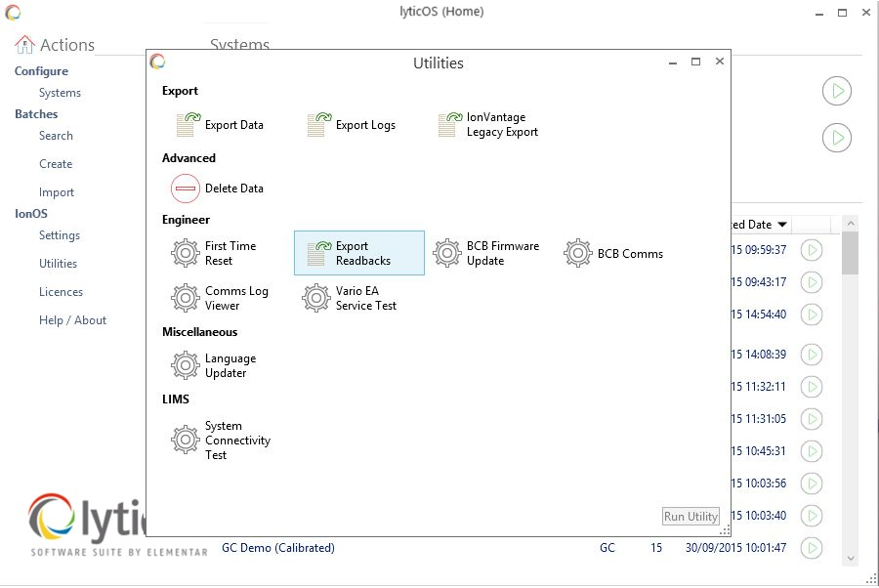
Task: Select the Export Logs icon
Action: click(317, 125)
